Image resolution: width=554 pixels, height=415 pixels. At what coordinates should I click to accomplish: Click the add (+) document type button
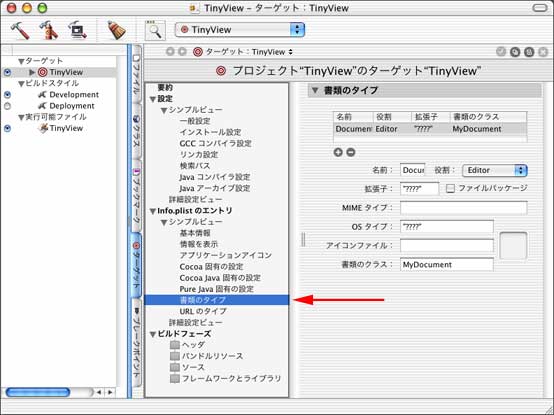point(338,152)
